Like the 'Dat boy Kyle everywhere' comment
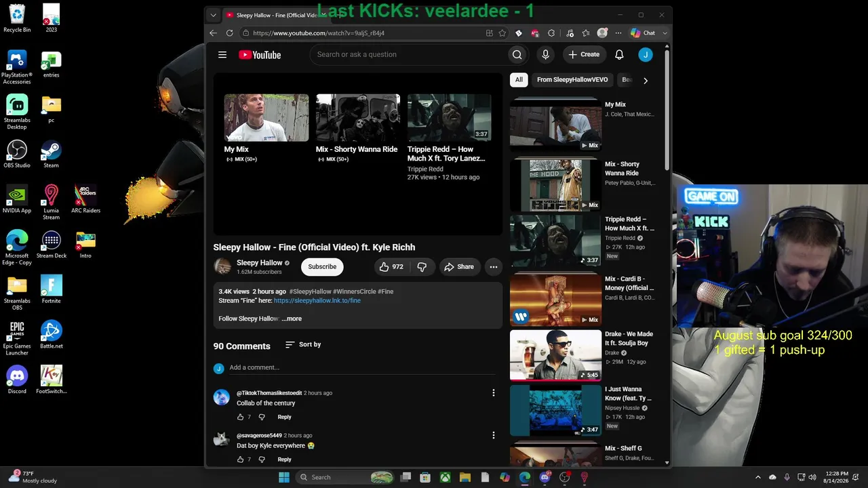The image size is (868, 488). [x=240, y=460]
